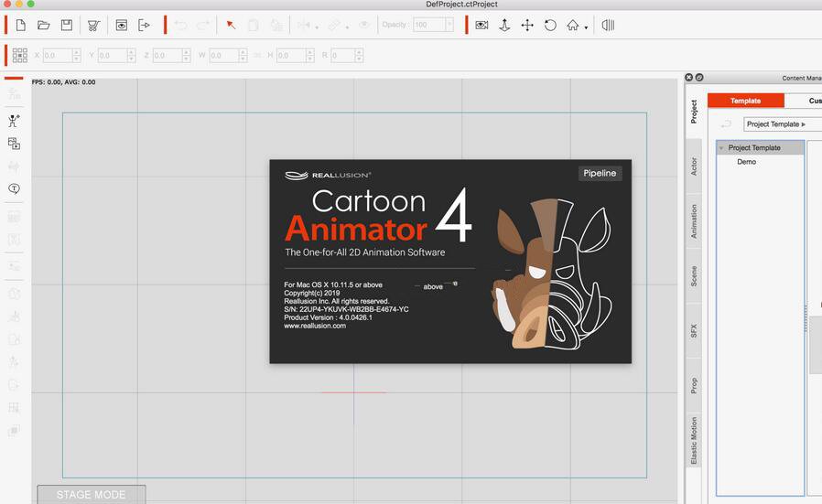Open the Opacity dropdown arrow

pyautogui.click(x=449, y=25)
